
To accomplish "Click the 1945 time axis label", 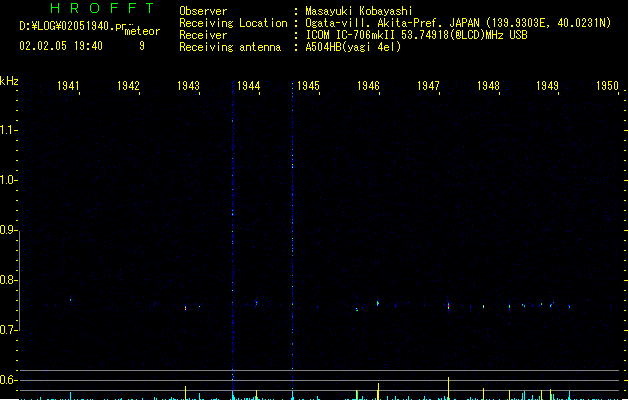I will coord(308,86).
